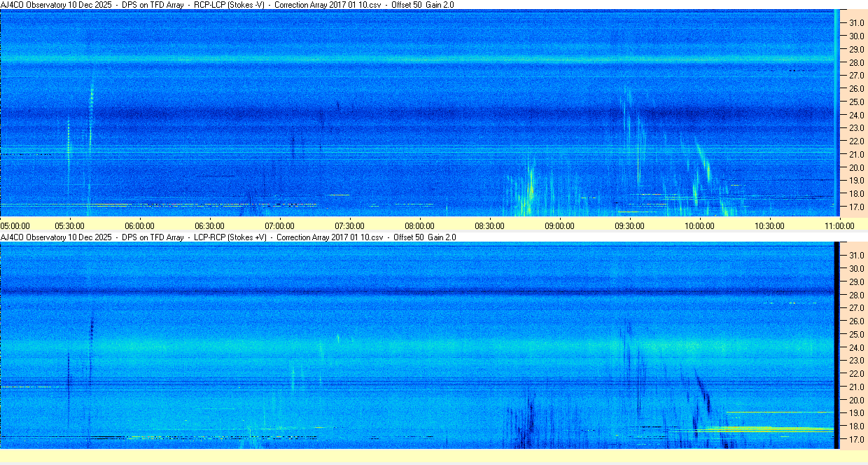Click 26.0 frequency label on Stokes +V chart

[857, 321]
